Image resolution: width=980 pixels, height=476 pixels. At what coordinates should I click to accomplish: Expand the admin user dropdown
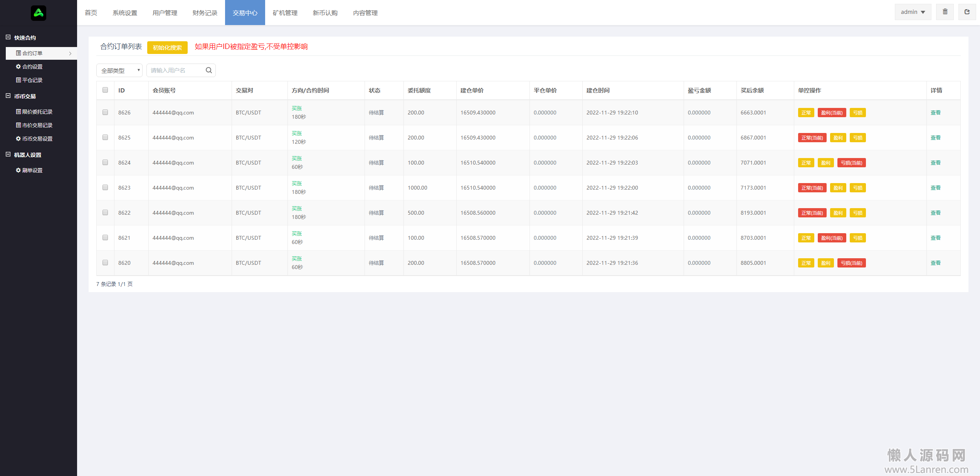pyautogui.click(x=913, y=12)
